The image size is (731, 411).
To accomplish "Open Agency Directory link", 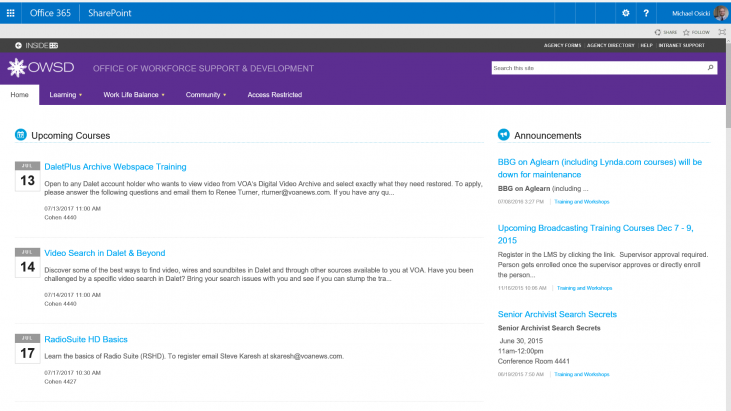I will pos(611,45).
